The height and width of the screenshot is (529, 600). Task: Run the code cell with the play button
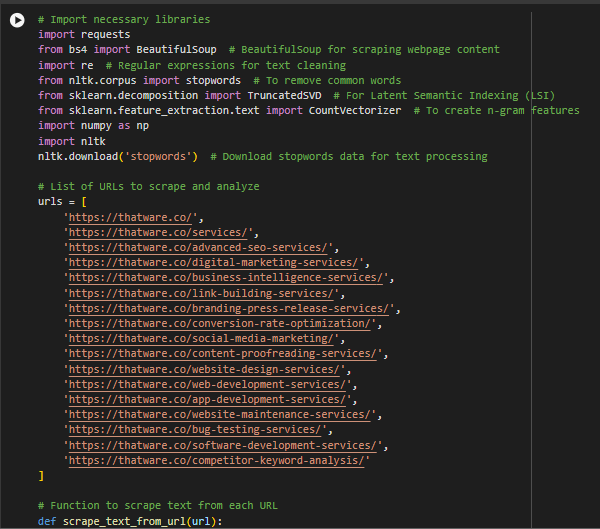coord(17,20)
